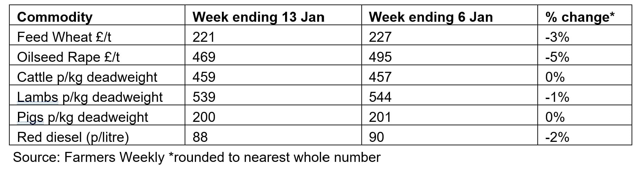Viewport: 644px width, 175px height.
Task: Click the Pigs p/kg deadweight cell
Action: pyautogui.click(x=82, y=117)
